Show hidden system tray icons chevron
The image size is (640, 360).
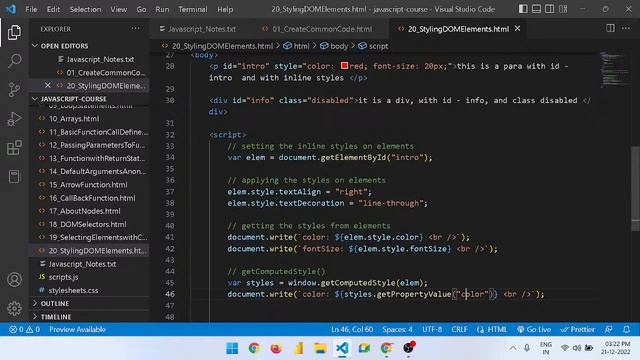coord(513,348)
